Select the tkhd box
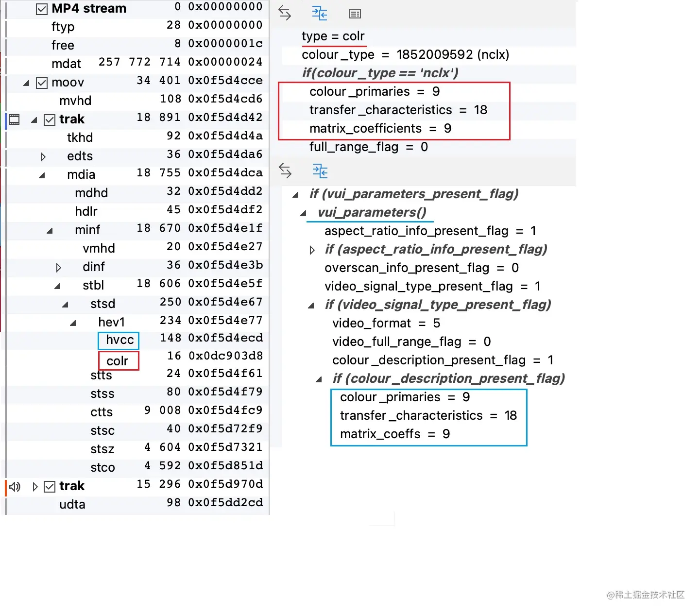Screen dimensions: 700x615 pos(80,137)
